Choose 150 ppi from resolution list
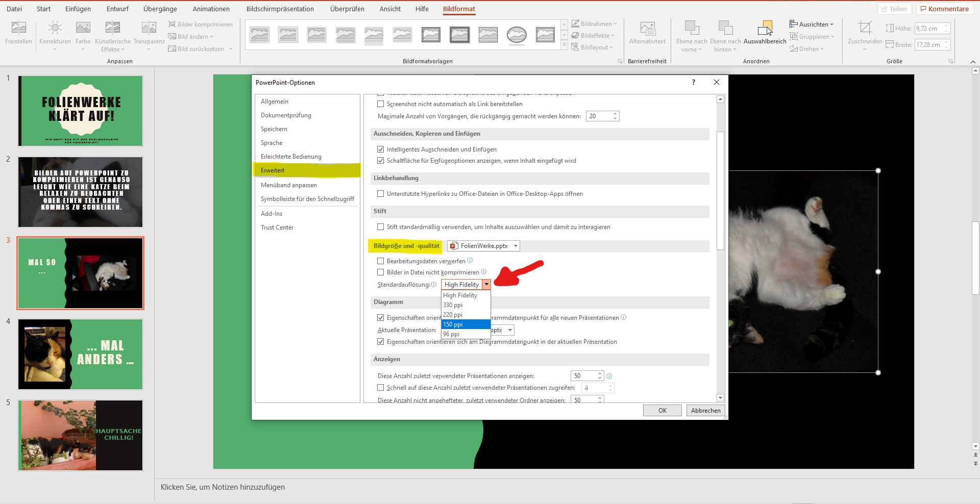Viewport: 980px width, 504px height. [465, 324]
